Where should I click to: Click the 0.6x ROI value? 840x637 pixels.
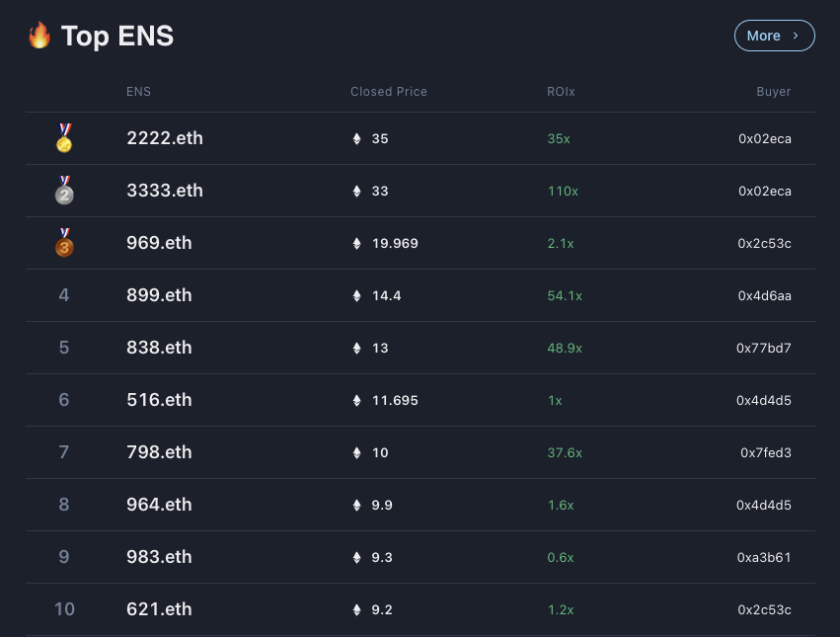click(561, 557)
